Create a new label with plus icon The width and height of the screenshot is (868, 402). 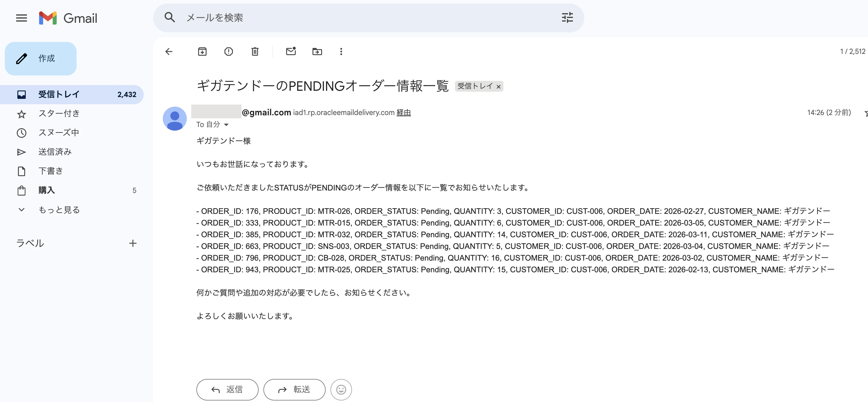(x=133, y=243)
